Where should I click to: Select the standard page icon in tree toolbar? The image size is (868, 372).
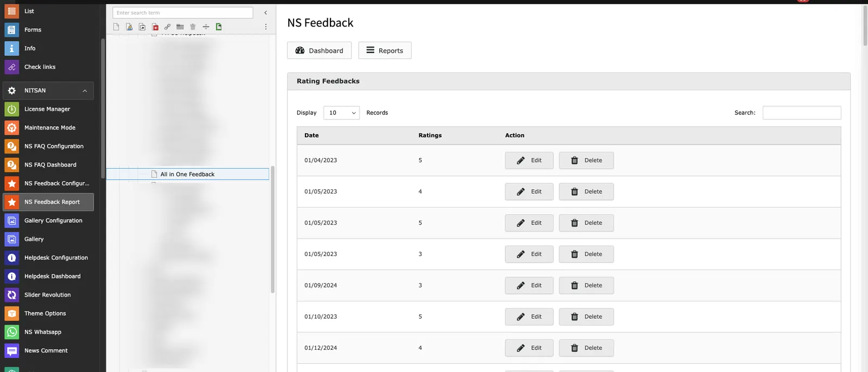(116, 27)
